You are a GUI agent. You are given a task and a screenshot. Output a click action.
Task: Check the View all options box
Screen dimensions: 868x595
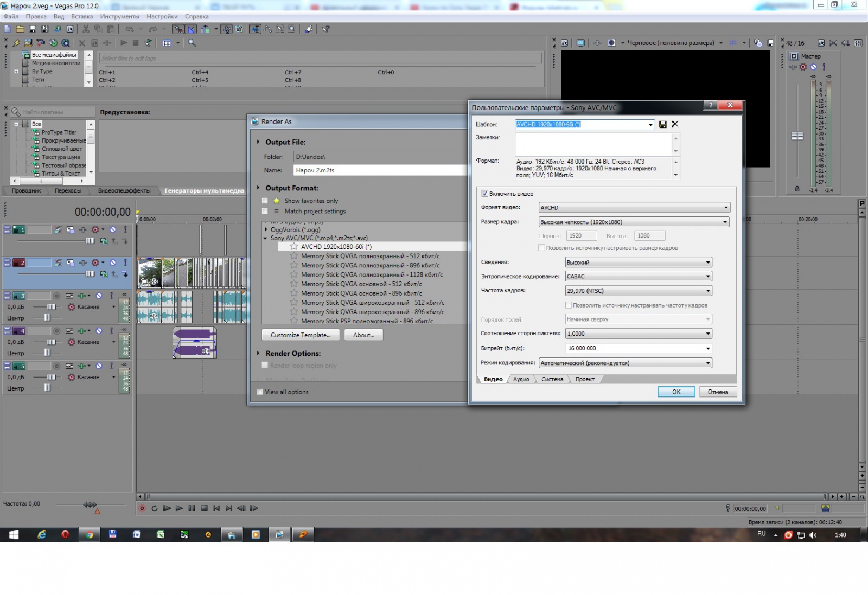(x=260, y=392)
